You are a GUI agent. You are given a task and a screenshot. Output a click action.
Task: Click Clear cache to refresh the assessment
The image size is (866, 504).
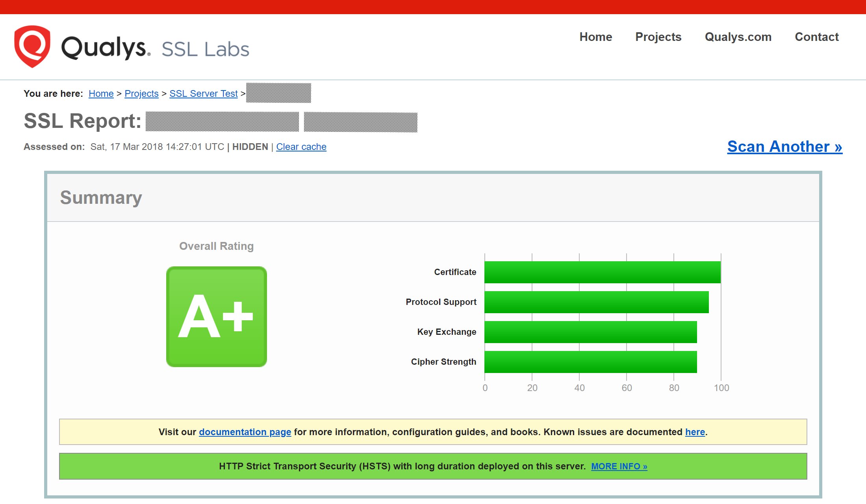click(301, 146)
